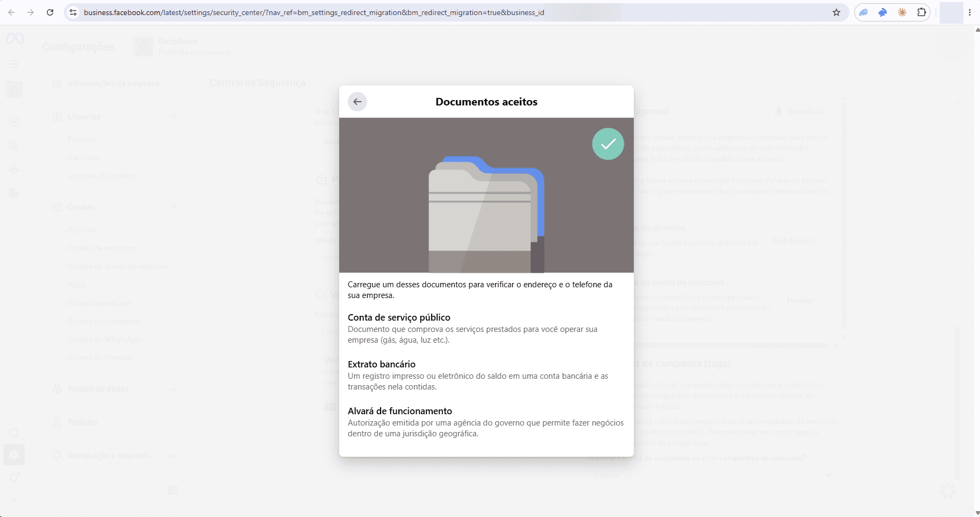Click the browser forward navigation arrow
980x517 pixels.
[31, 12]
